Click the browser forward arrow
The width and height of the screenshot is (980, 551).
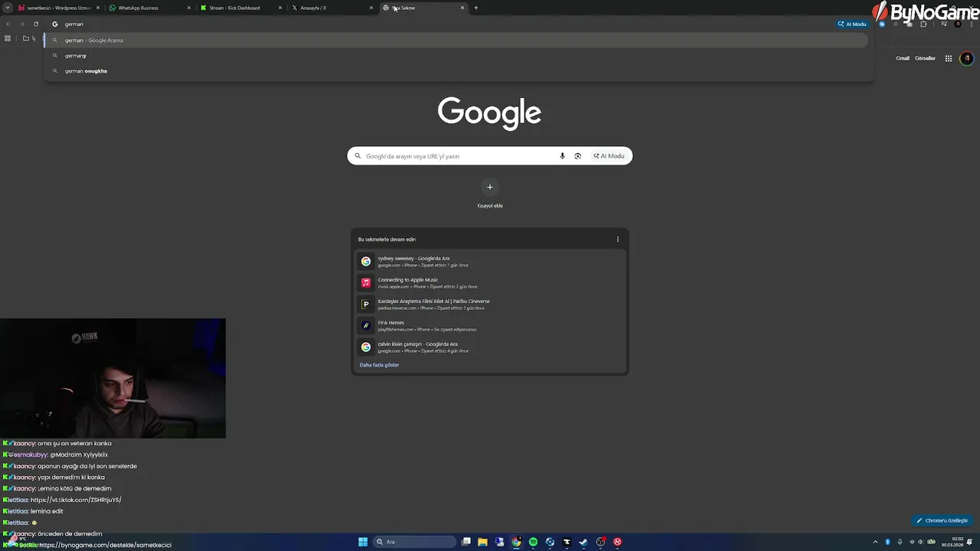coord(21,24)
